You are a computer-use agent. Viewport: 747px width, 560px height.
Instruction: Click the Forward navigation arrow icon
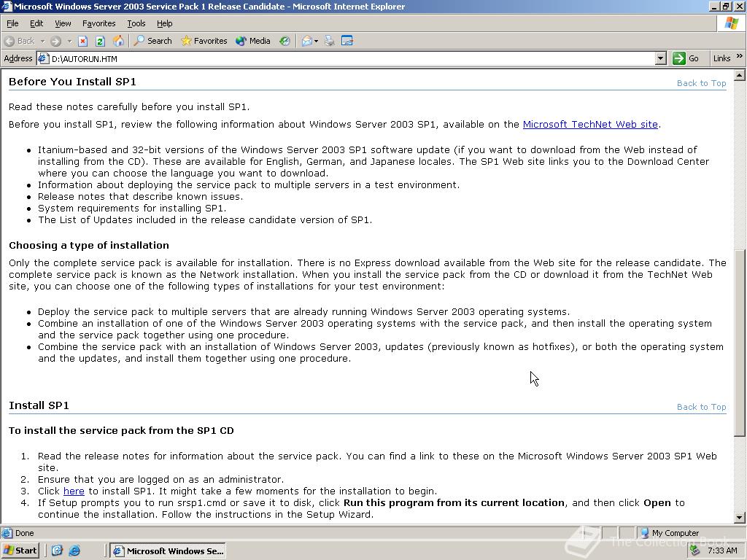55,41
